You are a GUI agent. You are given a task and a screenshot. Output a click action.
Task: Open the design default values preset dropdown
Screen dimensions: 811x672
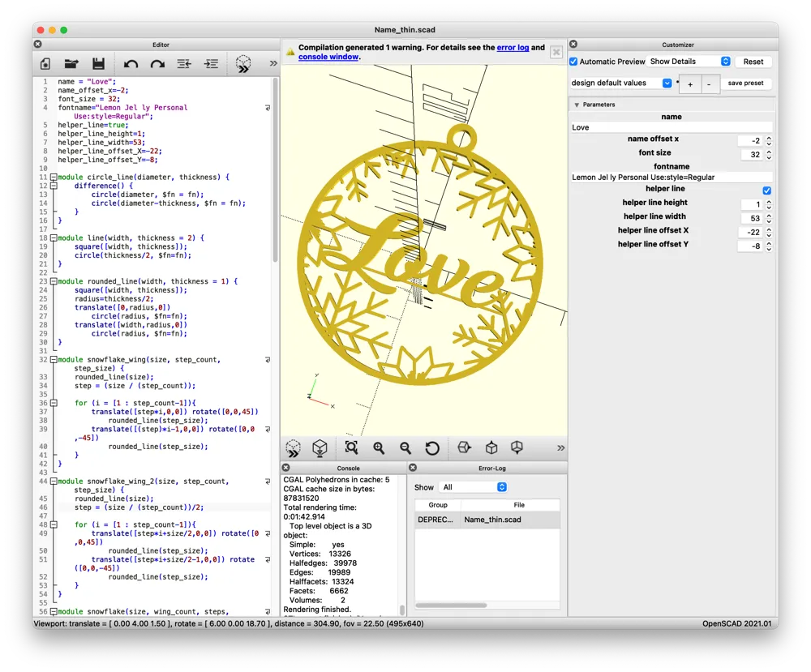coord(621,83)
